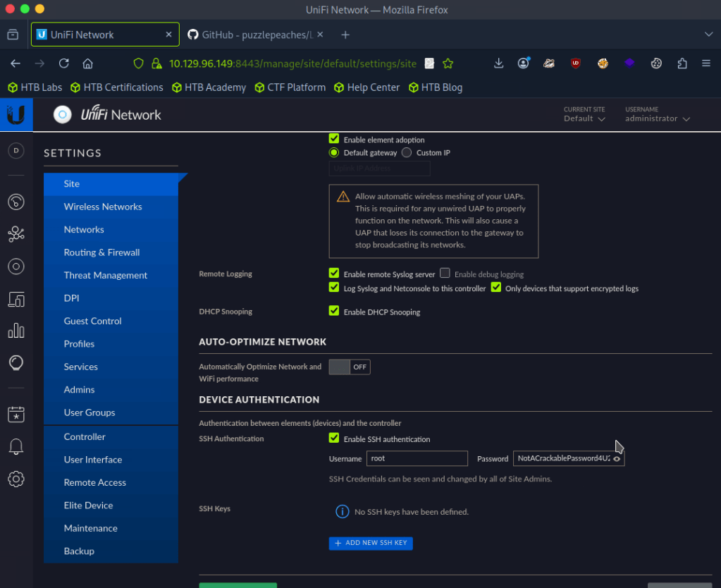The width and height of the screenshot is (721, 588).
Task: Open the Dashboard icon in the sidebar
Action: [x=16, y=202]
